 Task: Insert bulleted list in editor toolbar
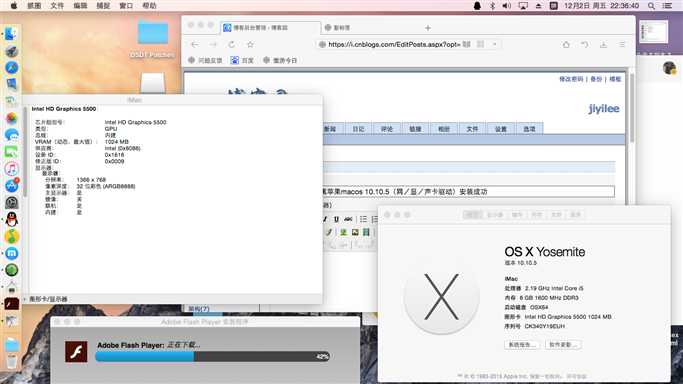coord(363,219)
